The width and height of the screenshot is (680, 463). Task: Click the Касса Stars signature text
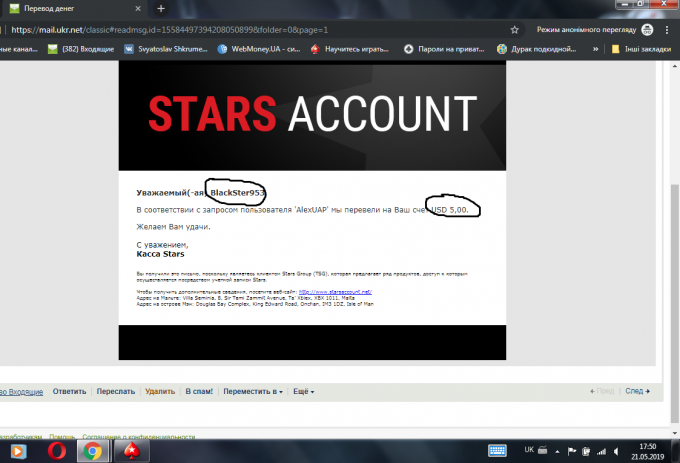160,254
